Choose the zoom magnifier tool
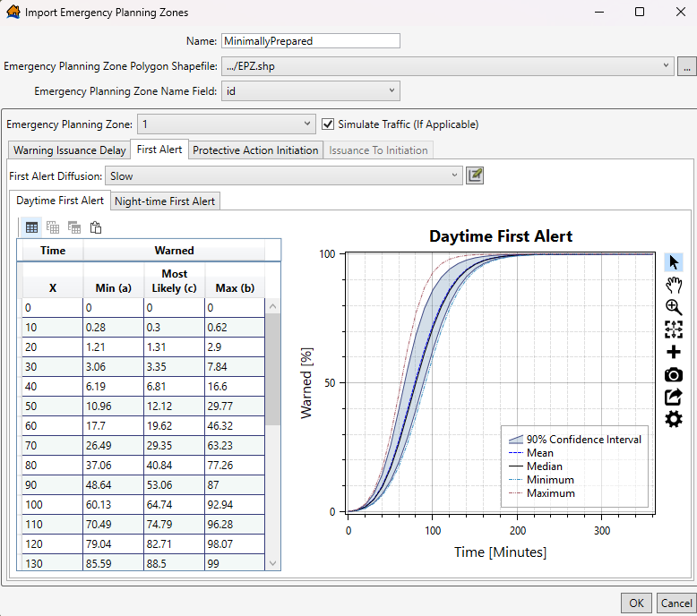Screen dimensions: 697x616 click(673, 307)
